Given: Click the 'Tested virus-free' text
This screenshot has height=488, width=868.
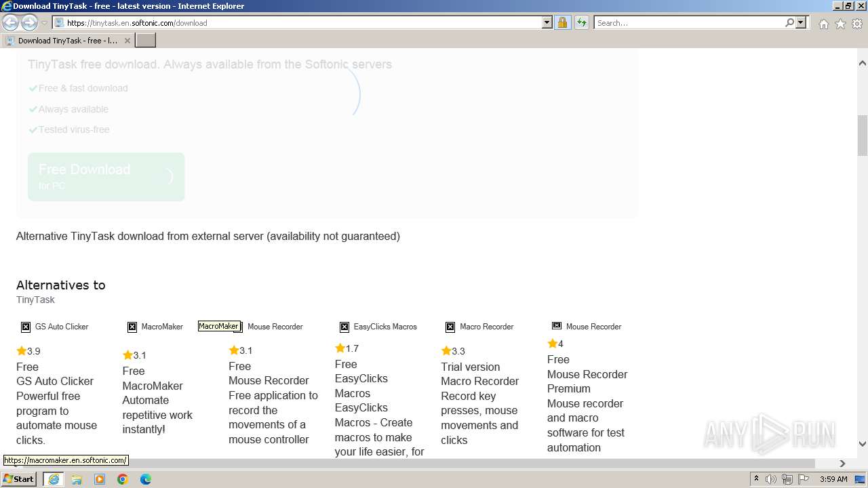Looking at the screenshot, I should pos(73,129).
